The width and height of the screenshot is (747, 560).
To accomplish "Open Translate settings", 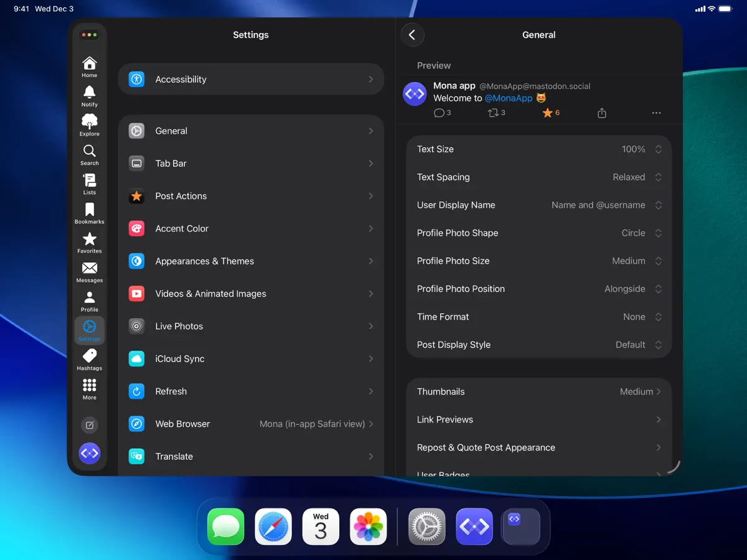I will pyautogui.click(x=251, y=457).
